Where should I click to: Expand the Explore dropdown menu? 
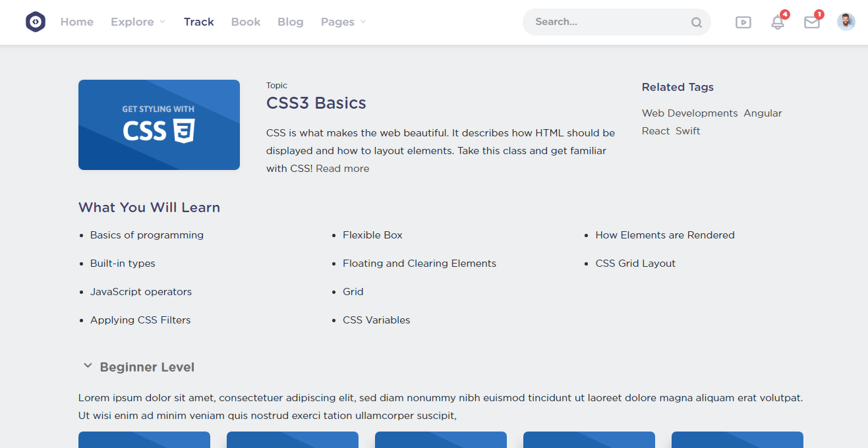138,22
